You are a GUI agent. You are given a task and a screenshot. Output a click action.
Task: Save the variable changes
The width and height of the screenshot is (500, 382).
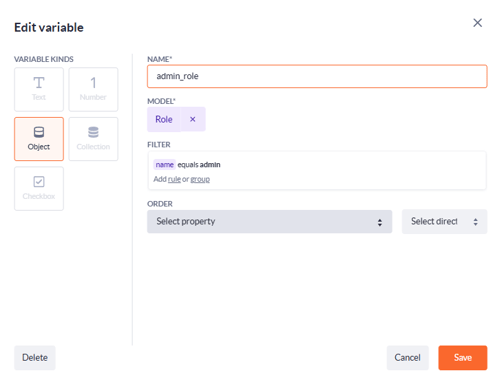point(463,358)
